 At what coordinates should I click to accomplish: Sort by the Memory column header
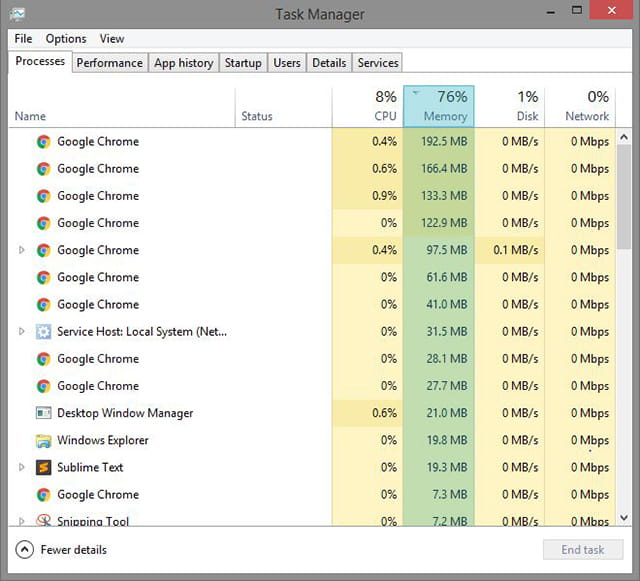(439, 107)
